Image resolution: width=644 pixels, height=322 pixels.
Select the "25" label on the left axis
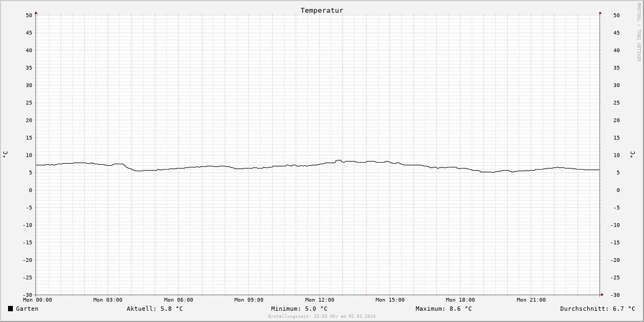29,103
